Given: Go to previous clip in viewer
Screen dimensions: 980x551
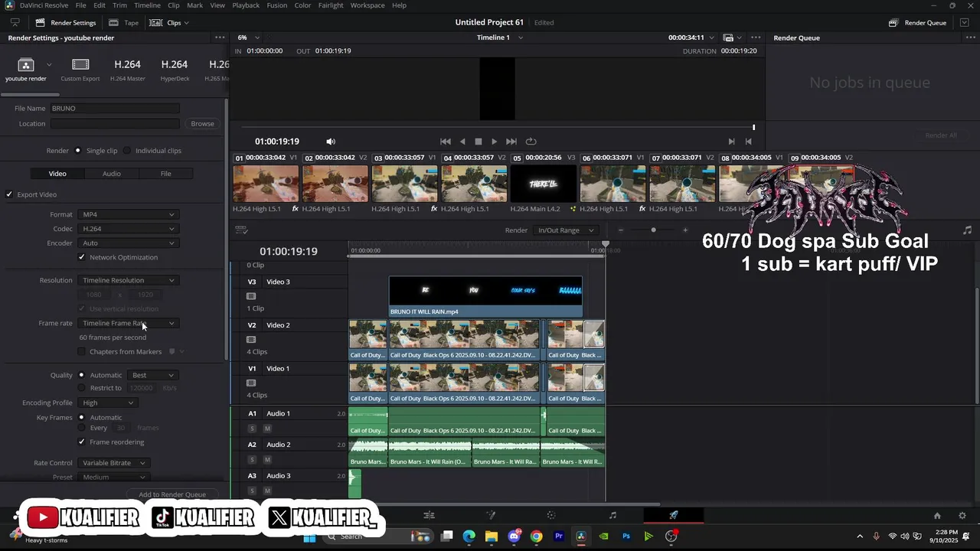Looking at the screenshot, I should 749,142.
